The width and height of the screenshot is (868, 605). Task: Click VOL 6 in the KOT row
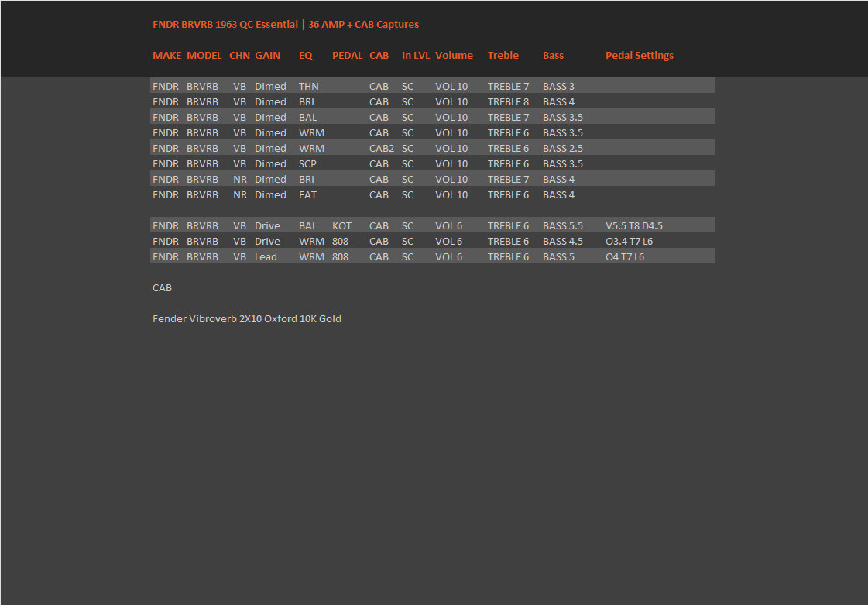click(x=448, y=226)
